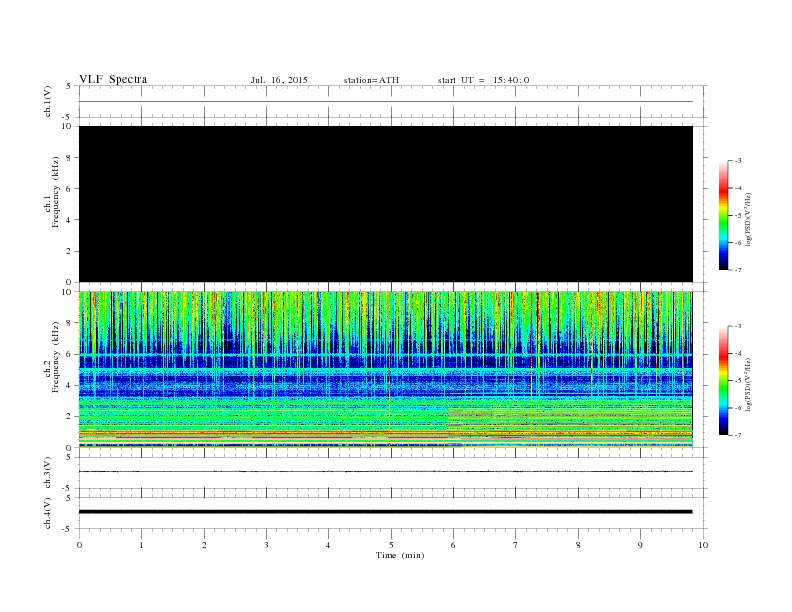Click the "4" kHz tick on ch.2 frequency axis

pyautogui.click(x=69, y=385)
